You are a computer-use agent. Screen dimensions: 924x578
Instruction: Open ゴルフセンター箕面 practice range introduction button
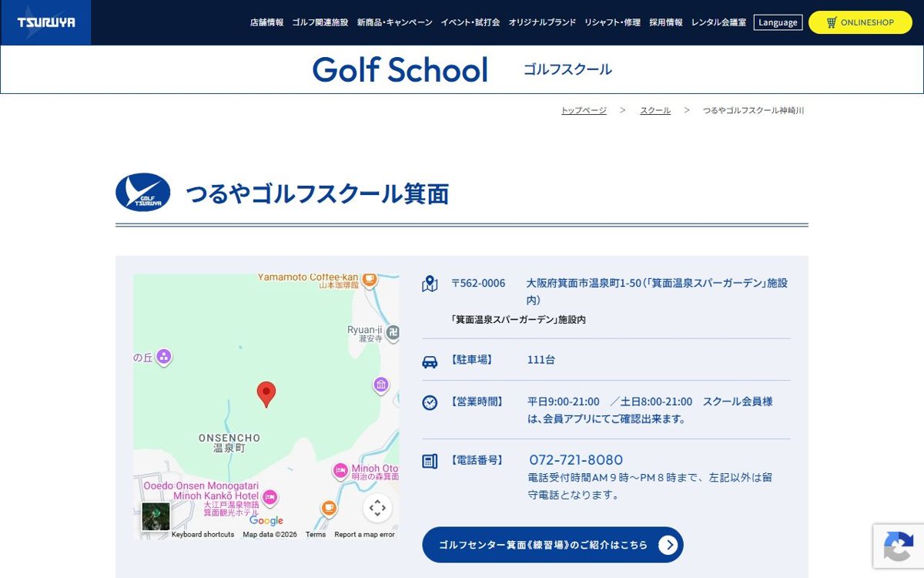point(553,545)
